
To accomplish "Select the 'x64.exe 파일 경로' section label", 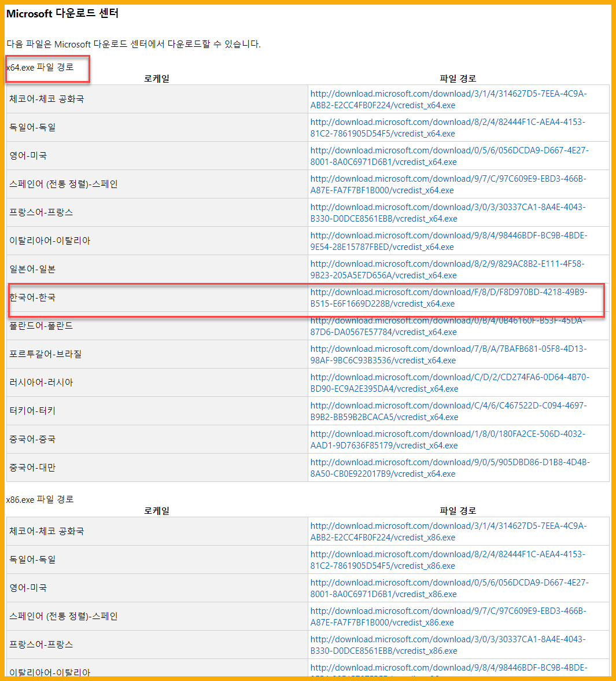I will point(40,67).
